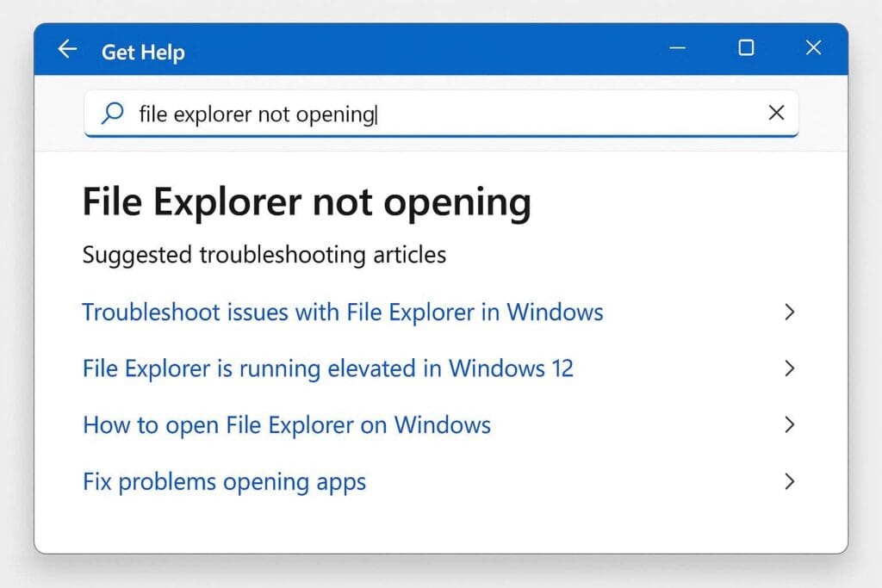Click blank area below Fix problems link
Screen dimensions: 882x588
[x=431, y=525]
